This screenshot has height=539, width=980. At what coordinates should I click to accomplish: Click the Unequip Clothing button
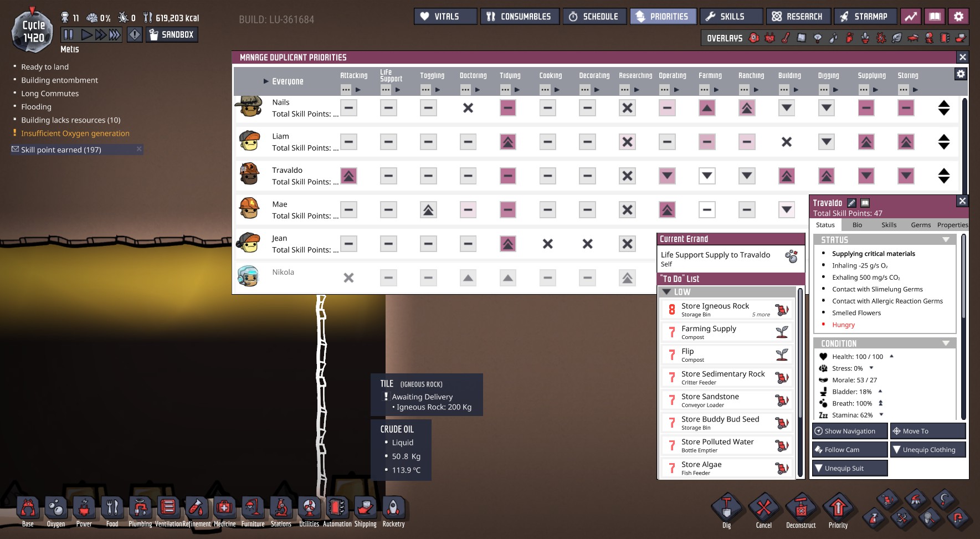tap(928, 450)
